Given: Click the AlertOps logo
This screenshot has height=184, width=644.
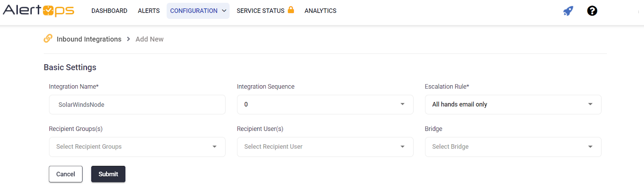Looking at the screenshot, I should coord(39,10).
